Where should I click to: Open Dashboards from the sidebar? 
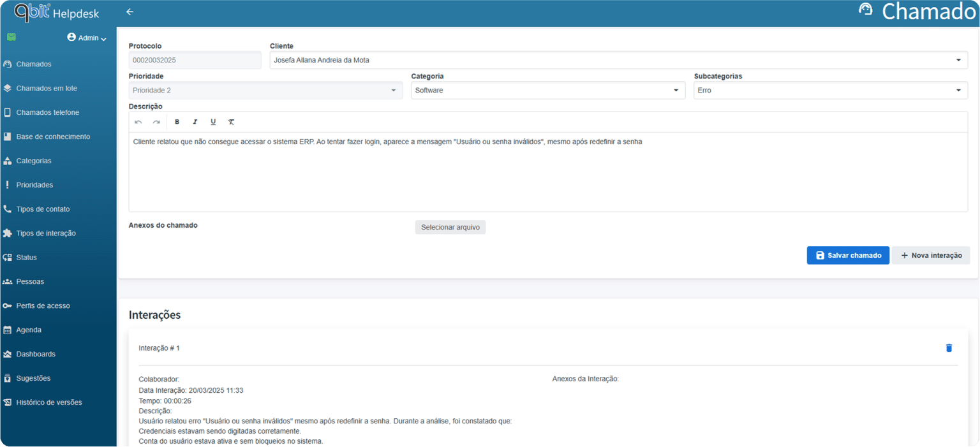tap(36, 354)
